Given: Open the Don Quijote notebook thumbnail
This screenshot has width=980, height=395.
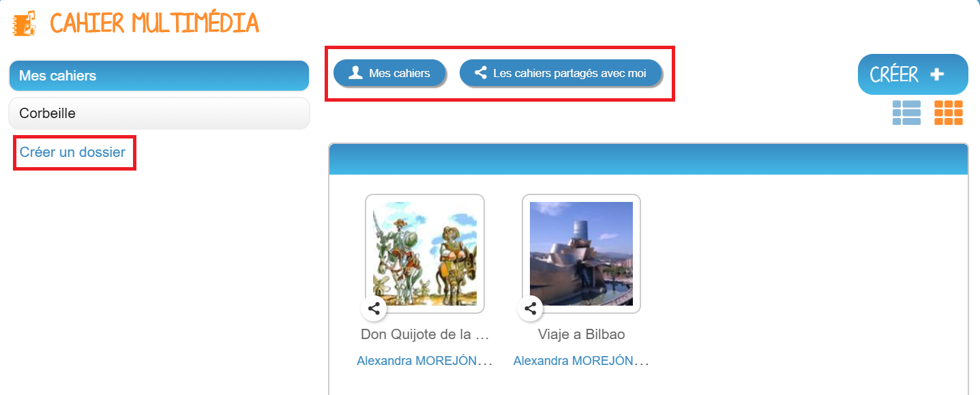Looking at the screenshot, I should [425, 254].
